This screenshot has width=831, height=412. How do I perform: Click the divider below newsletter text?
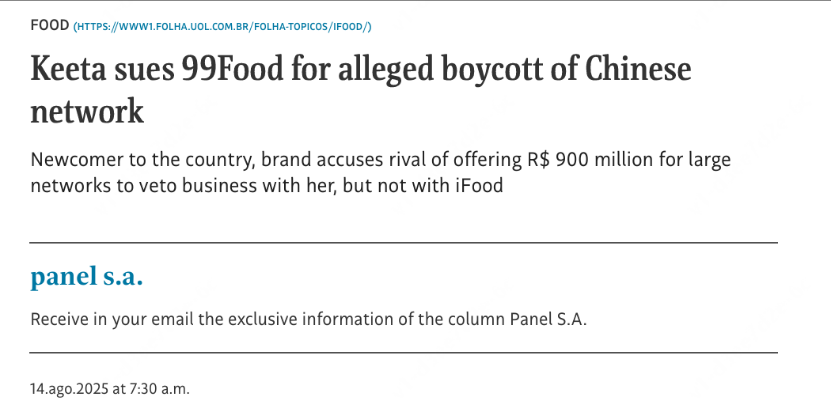403,353
